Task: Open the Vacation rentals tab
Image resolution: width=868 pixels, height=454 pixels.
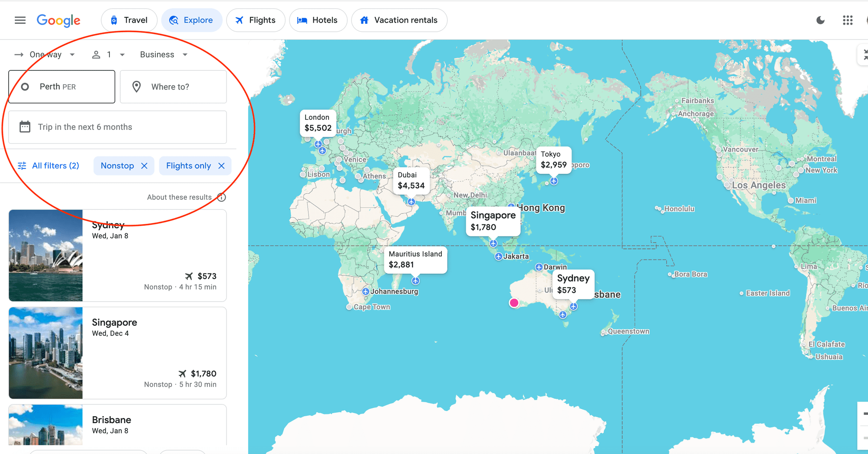Action: click(x=399, y=20)
